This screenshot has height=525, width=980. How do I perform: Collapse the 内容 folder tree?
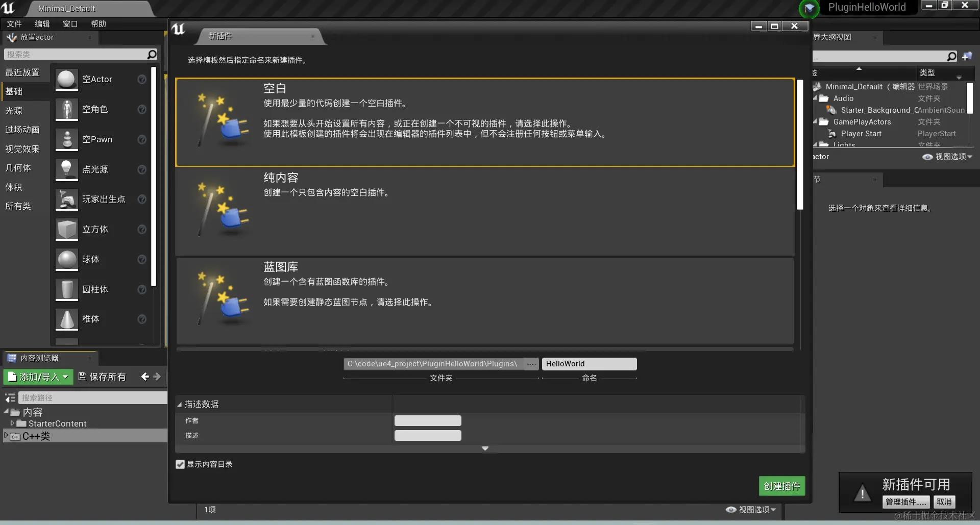[x=6, y=411]
